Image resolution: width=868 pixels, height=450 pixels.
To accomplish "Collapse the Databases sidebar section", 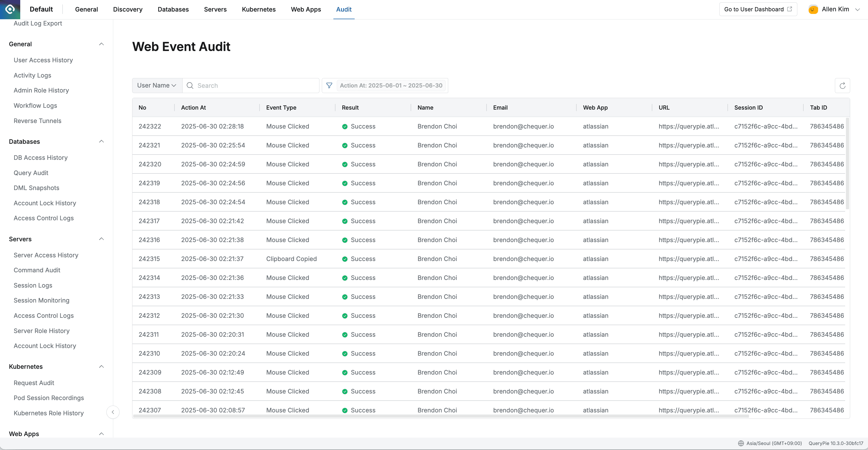I will pyautogui.click(x=102, y=141).
